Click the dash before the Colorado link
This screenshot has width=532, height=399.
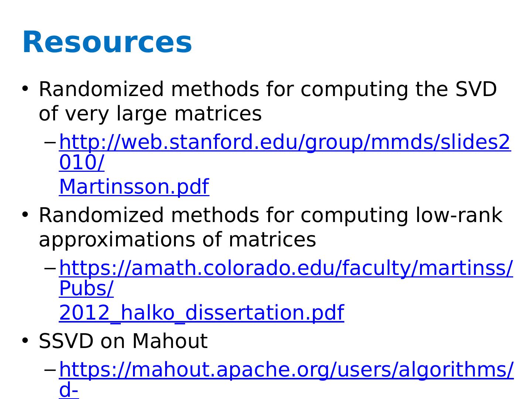pos(50,268)
